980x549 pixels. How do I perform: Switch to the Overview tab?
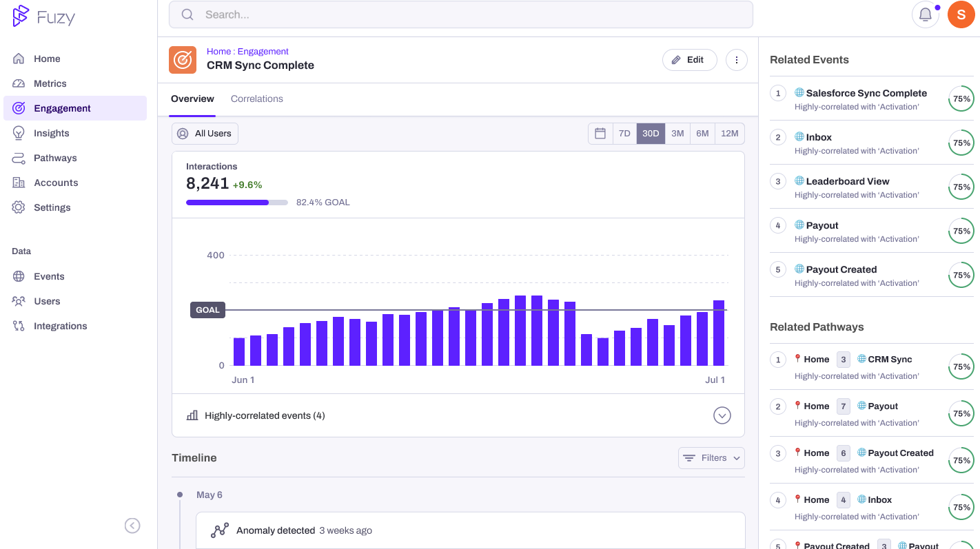(x=192, y=99)
